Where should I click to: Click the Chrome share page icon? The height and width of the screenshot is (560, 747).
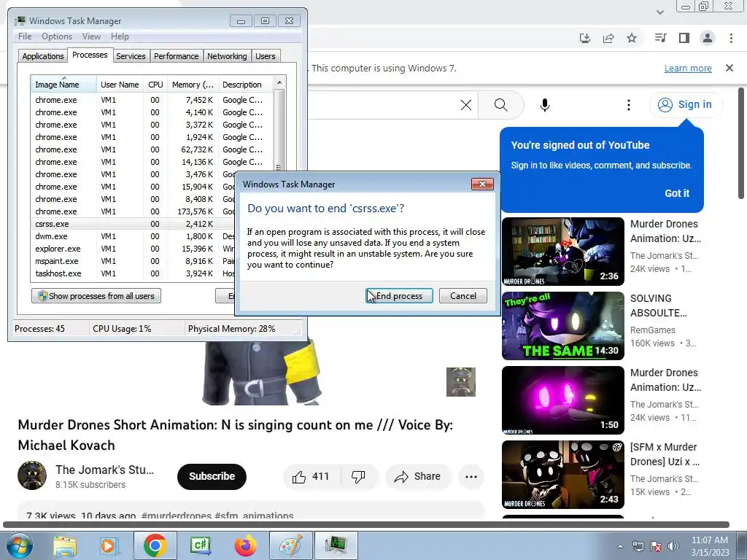pos(608,38)
